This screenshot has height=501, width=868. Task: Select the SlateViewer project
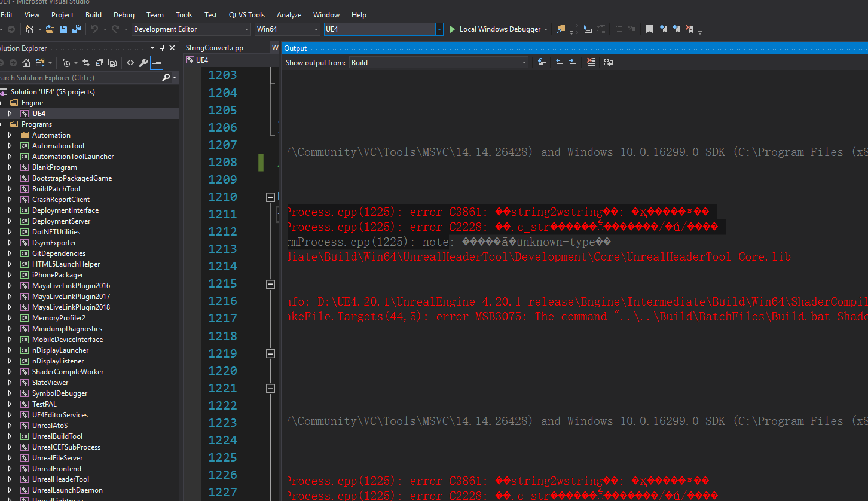click(x=50, y=383)
